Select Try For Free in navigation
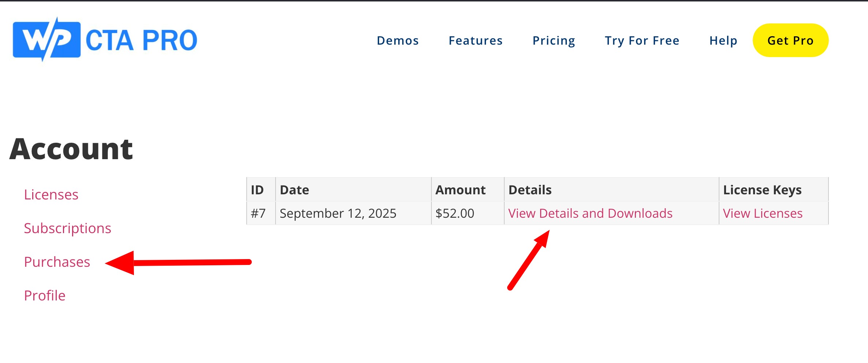Screen dimensions: 868x363 coord(642,41)
